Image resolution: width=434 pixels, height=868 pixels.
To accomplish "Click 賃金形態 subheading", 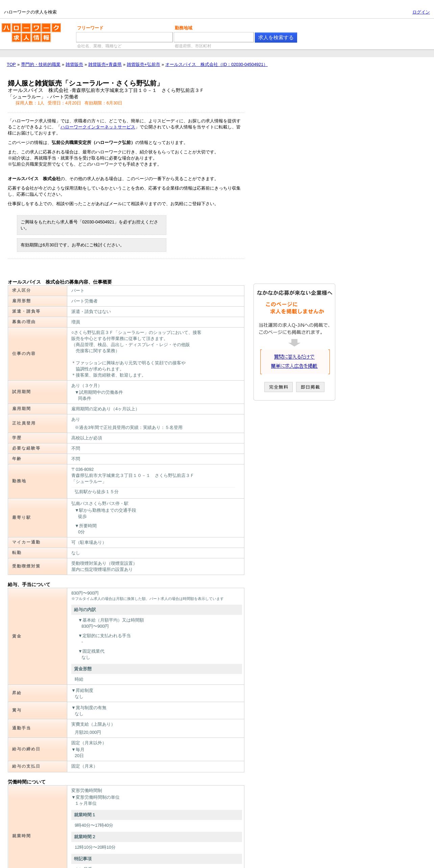I will pyautogui.click(x=156, y=669).
